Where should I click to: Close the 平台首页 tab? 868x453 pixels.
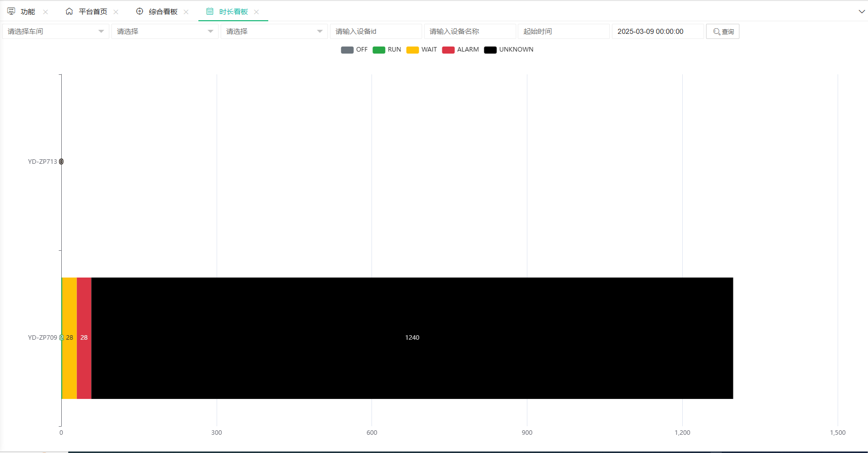(x=116, y=12)
